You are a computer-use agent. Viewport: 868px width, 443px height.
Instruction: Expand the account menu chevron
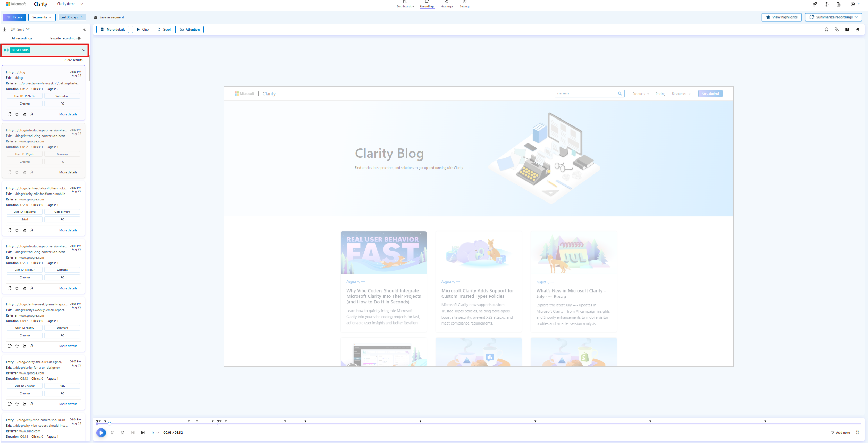(x=859, y=4)
